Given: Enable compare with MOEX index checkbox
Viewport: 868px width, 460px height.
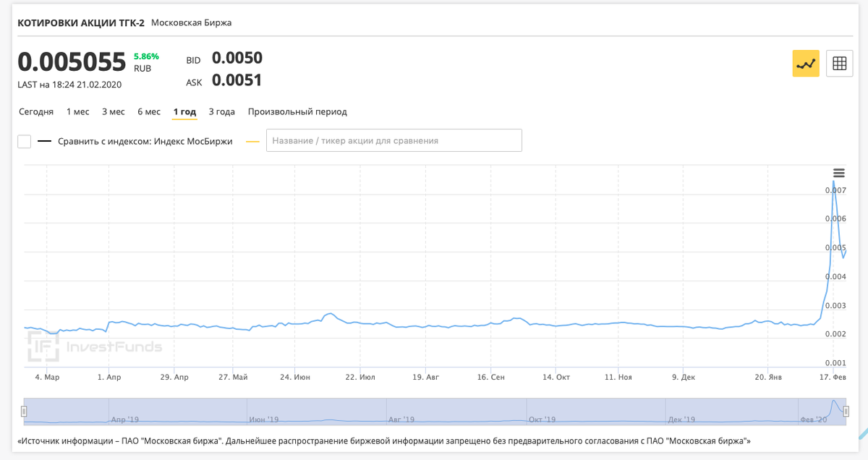Looking at the screenshot, I should tap(24, 141).
